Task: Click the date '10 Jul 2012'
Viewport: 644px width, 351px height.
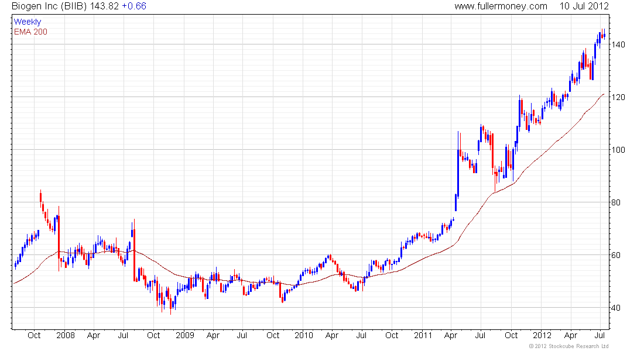Action: coord(584,6)
